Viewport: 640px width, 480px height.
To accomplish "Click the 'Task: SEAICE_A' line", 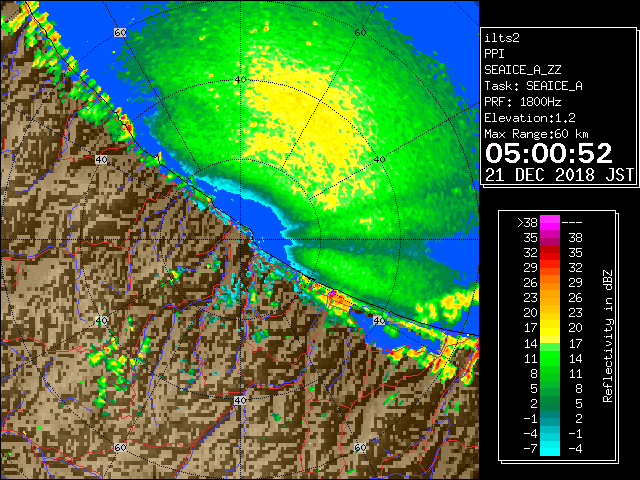I will (533, 86).
